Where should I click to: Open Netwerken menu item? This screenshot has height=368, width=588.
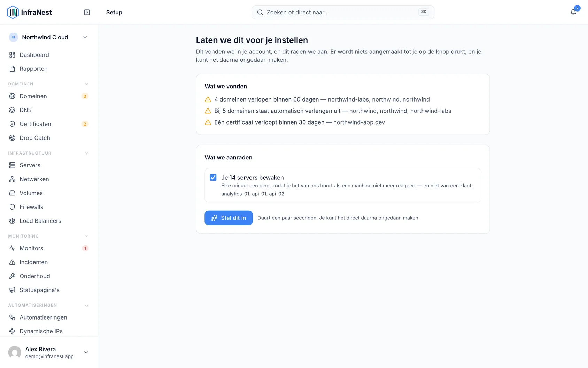tap(49, 179)
